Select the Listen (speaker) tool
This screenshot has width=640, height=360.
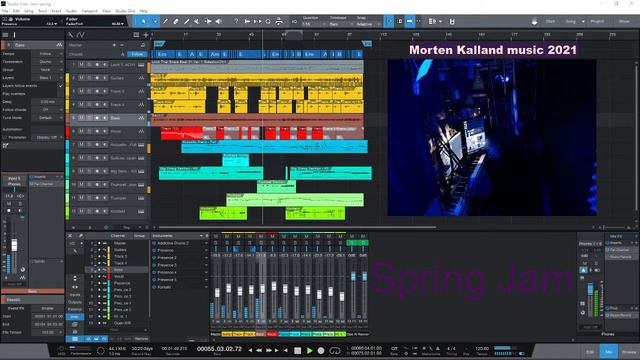click(x=219, y=21)
